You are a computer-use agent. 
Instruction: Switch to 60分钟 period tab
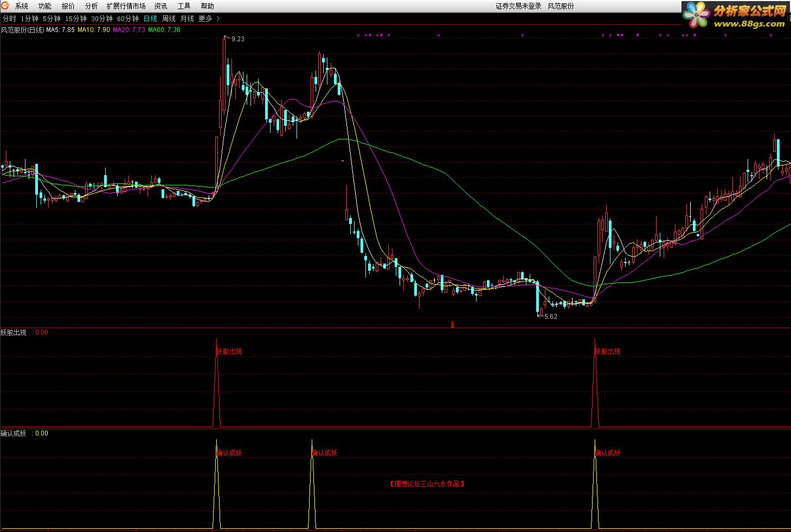(128, 18)
